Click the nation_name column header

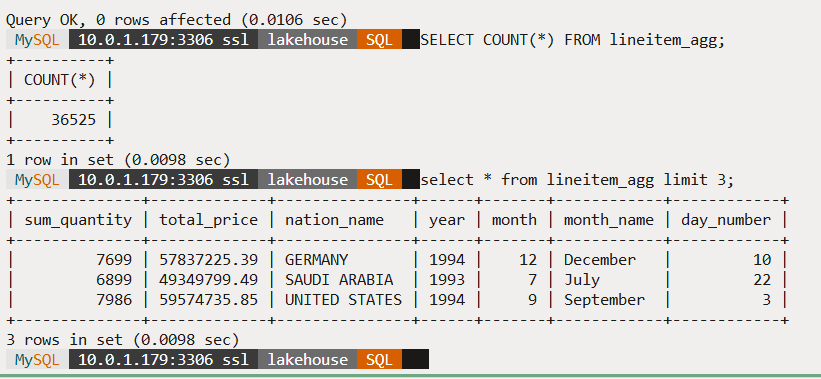(334, 220)
